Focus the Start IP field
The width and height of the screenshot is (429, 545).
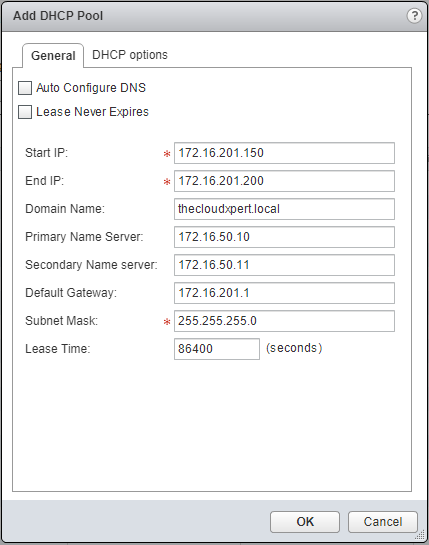click(284, 153)
